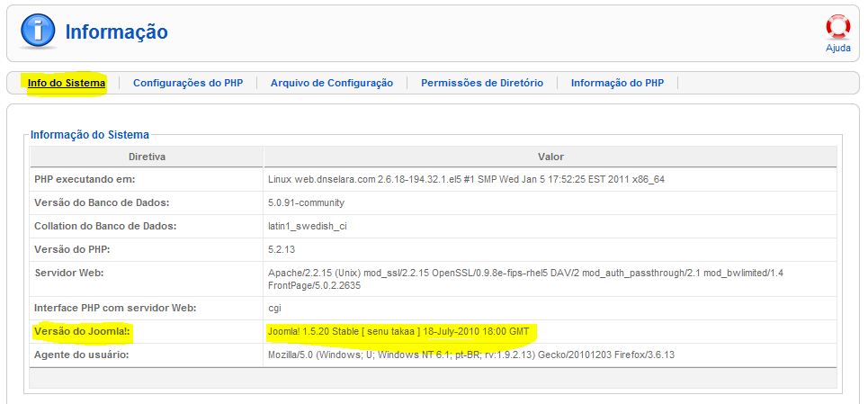Viewport: 868px width, 404px height.
Task: Click the Valor column header
Action: (550, 157)
